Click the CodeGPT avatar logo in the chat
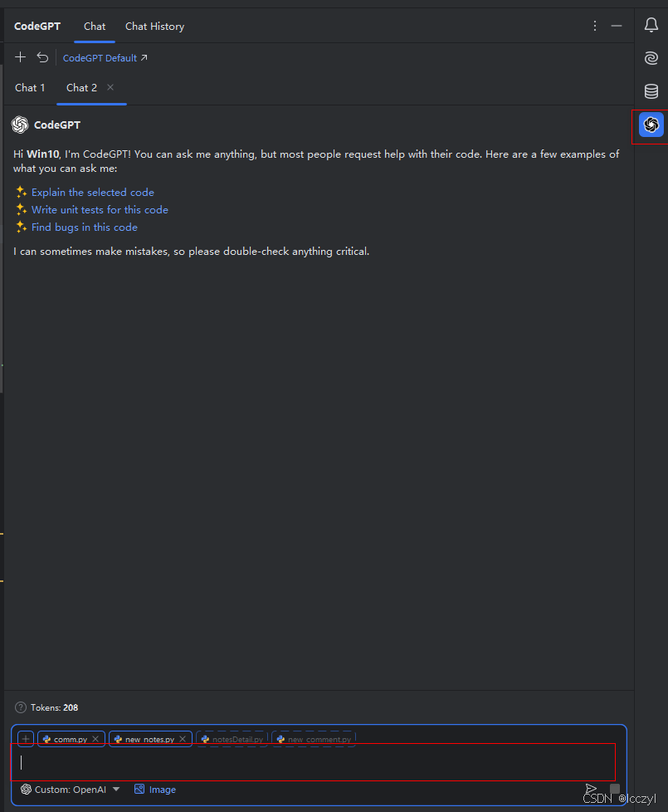The height and width of the screenshot is (812, 668). pos(20,125)
